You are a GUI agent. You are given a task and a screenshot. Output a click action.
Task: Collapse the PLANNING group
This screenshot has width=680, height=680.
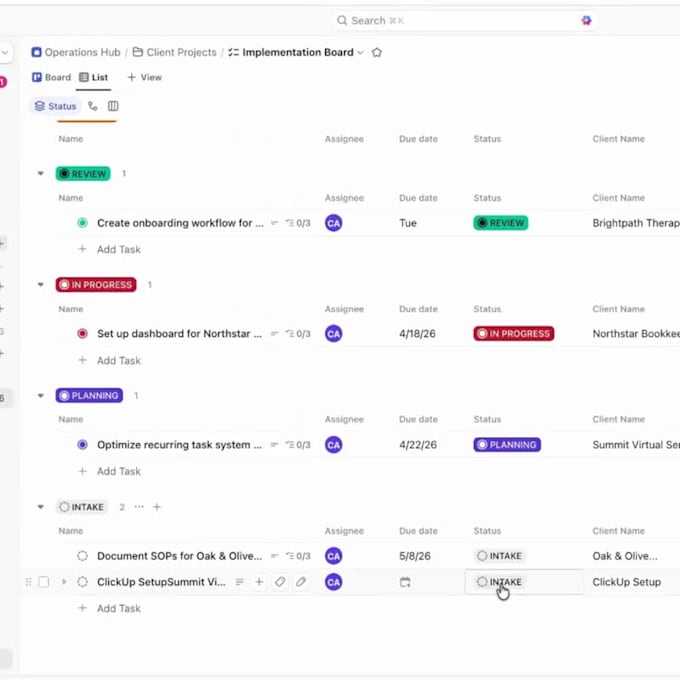[41, 396]
